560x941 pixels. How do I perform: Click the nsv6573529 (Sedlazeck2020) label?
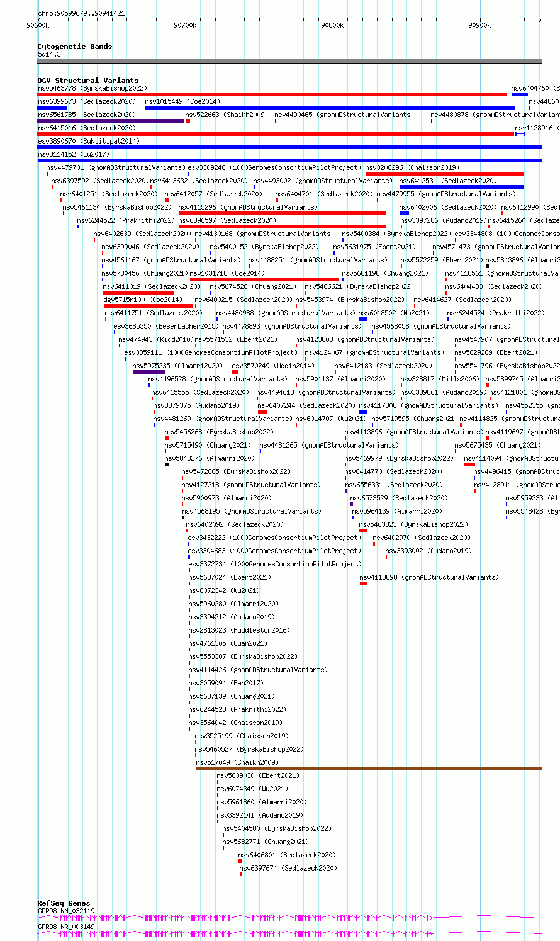400,498
